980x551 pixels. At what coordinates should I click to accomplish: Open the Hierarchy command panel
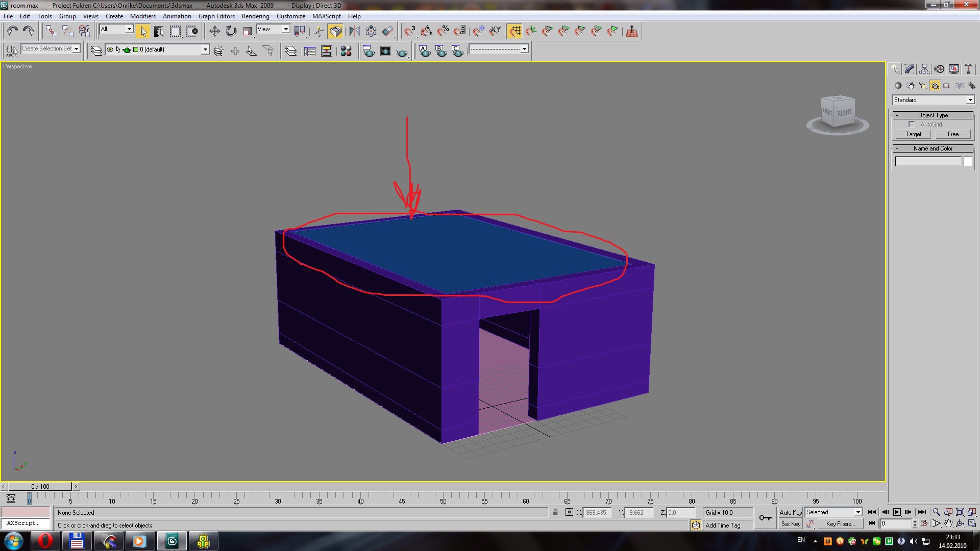pos(924,69)
